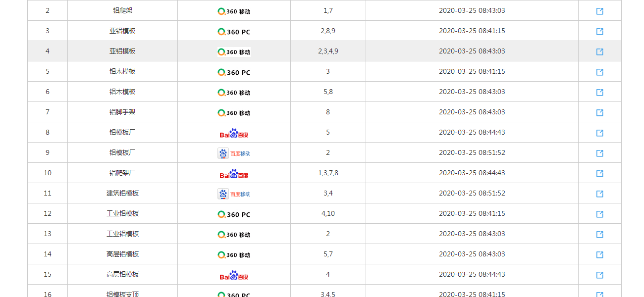
Task: Click the Baidu logo in row 10
Action: click(x=234, y=174)
